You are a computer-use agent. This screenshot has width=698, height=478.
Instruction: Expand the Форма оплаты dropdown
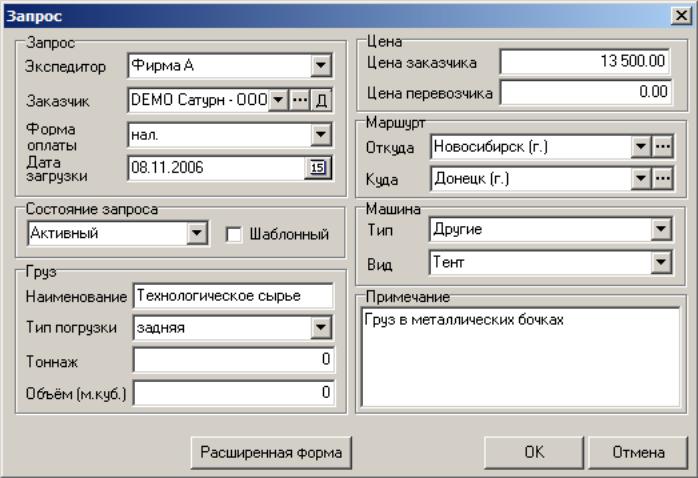(x=321, y=134)
